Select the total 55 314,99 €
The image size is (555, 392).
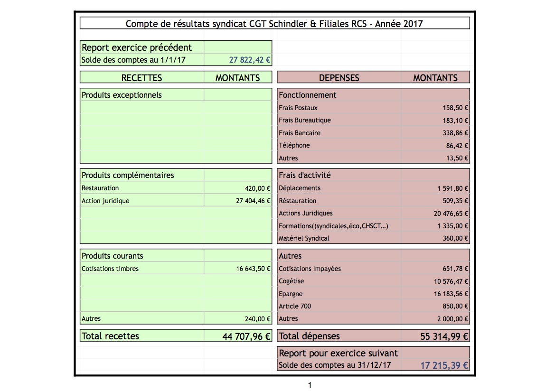444,336
